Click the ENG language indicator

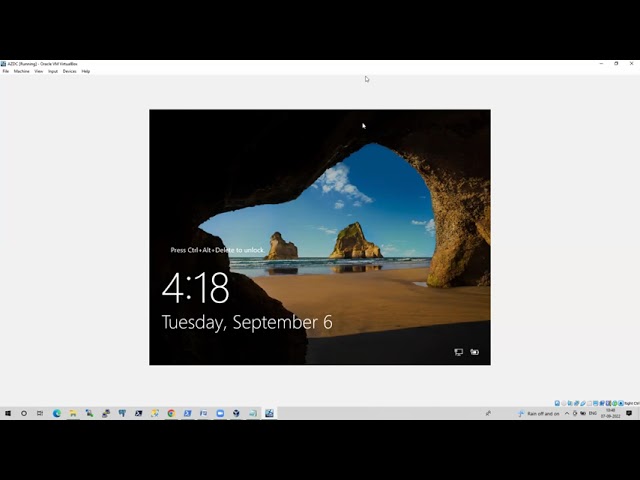pos(593,413)
